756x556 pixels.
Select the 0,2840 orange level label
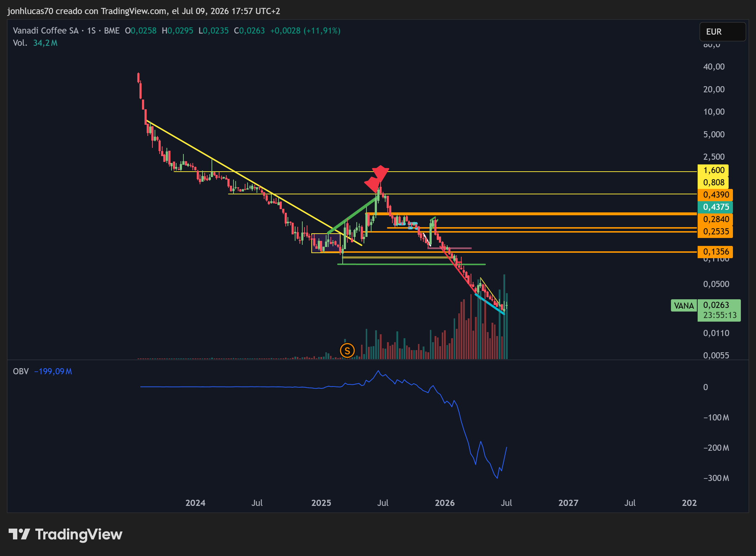(715, 219)
